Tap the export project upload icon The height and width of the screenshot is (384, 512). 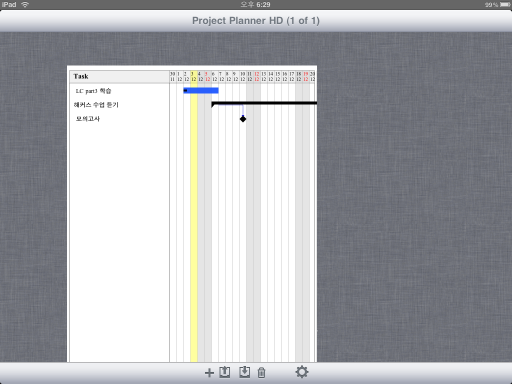point(225,372)
